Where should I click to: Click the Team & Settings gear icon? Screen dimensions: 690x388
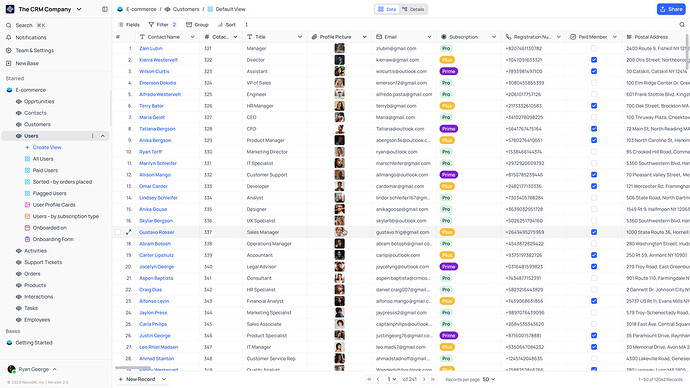coord(8,50)
